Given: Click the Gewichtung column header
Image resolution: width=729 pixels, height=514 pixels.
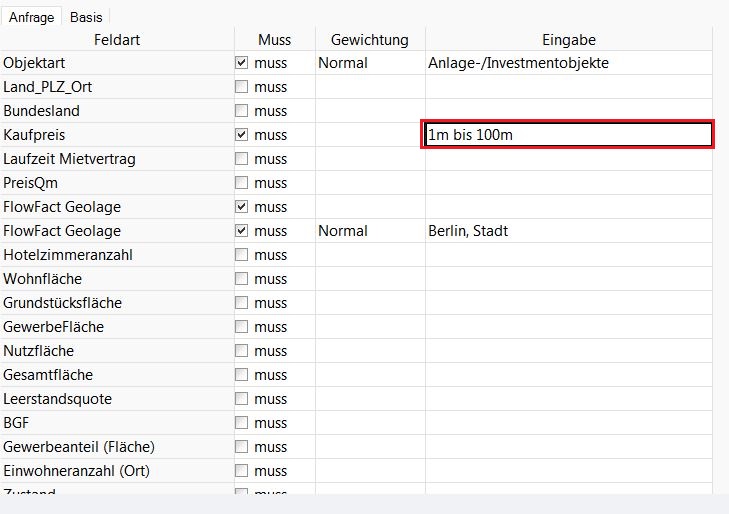Looking at the screenshot, I should pos(369,40).
